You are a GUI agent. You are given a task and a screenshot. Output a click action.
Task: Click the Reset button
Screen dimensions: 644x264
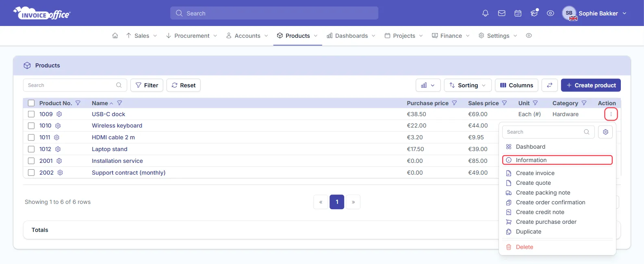[x=183, y=85]
